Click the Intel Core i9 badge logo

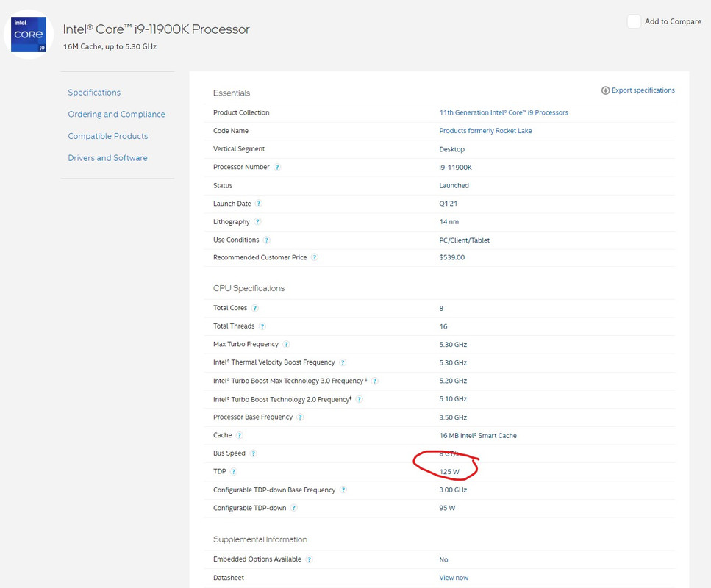(x=29, y=35)
